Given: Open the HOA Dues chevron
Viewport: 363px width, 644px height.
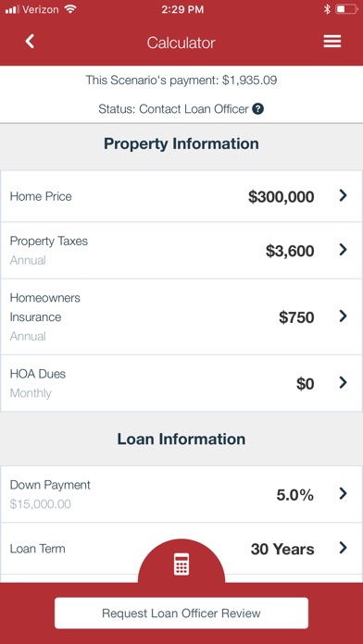Looking at the screenshot, I should pyautogui.click(x=343, y=383).
